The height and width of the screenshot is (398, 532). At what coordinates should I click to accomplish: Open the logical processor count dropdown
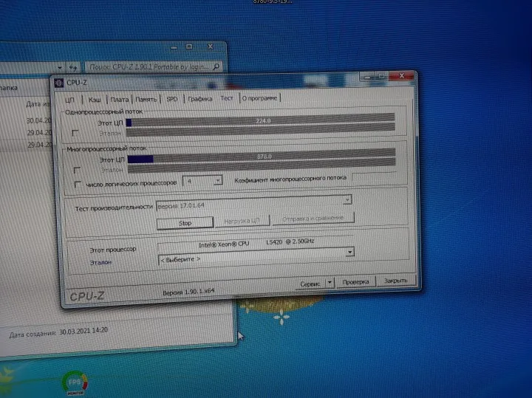pyautogui.click(x=218, y=180)
